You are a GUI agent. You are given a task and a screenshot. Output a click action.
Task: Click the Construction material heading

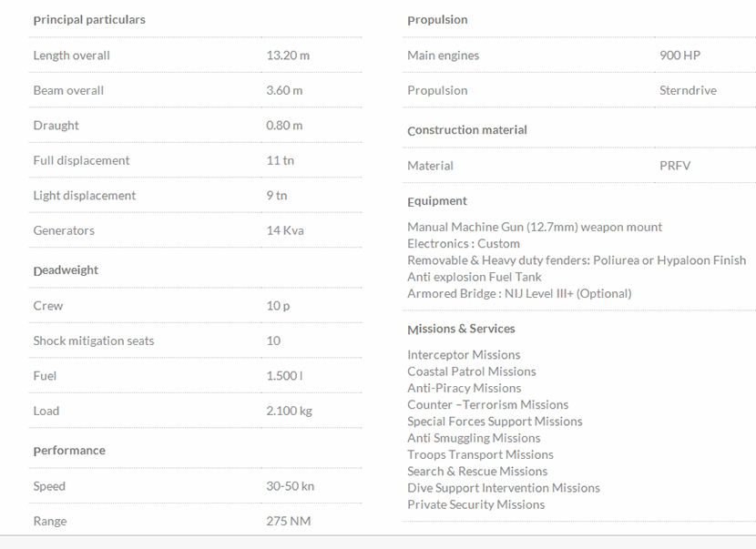(467, 130)
